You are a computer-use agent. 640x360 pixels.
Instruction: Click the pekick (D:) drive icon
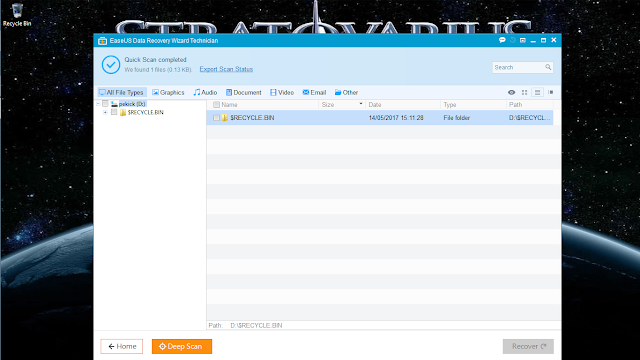pos(114,104)
